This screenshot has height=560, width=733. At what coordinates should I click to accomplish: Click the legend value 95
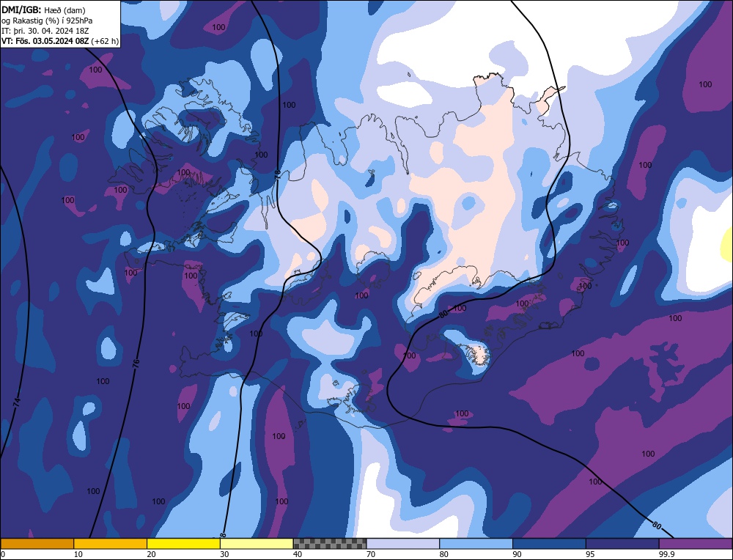pos(590,554)
